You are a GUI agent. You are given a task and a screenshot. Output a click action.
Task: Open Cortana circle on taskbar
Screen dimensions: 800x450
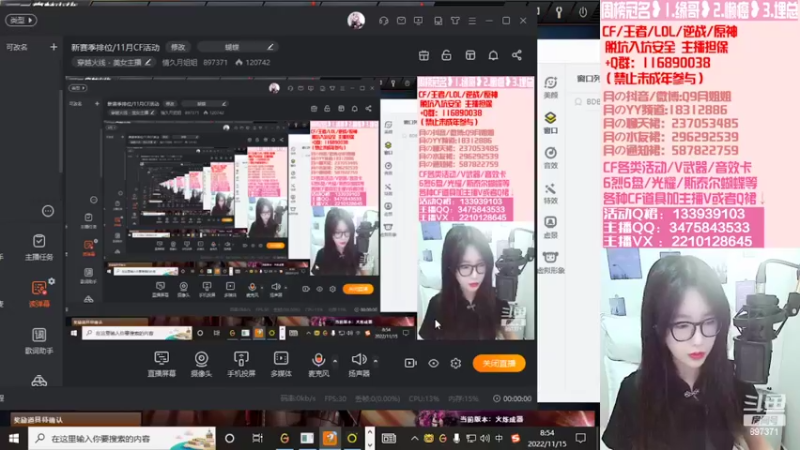pyautogui.click(x=230, y=438)
